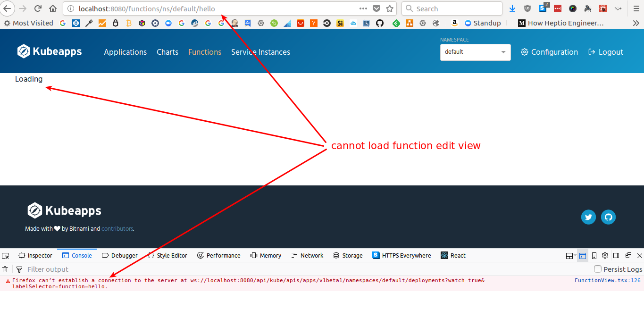Click the uBlock Origin shield icon
Viewport: 644px width, 318px height.
coord(527,8)
